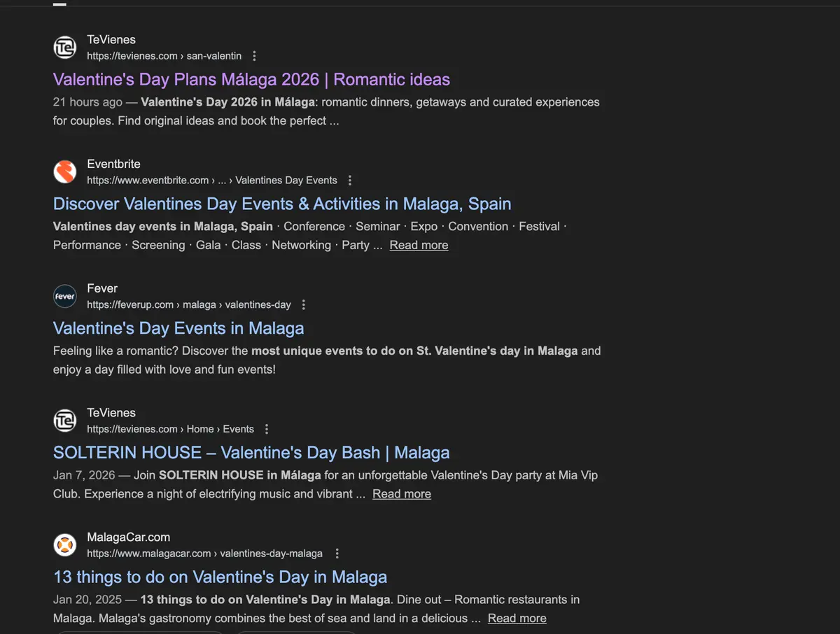840x634 pixels.
Task: Open 13 things to do on Valentine's Day link
Action: pos(220,577)
